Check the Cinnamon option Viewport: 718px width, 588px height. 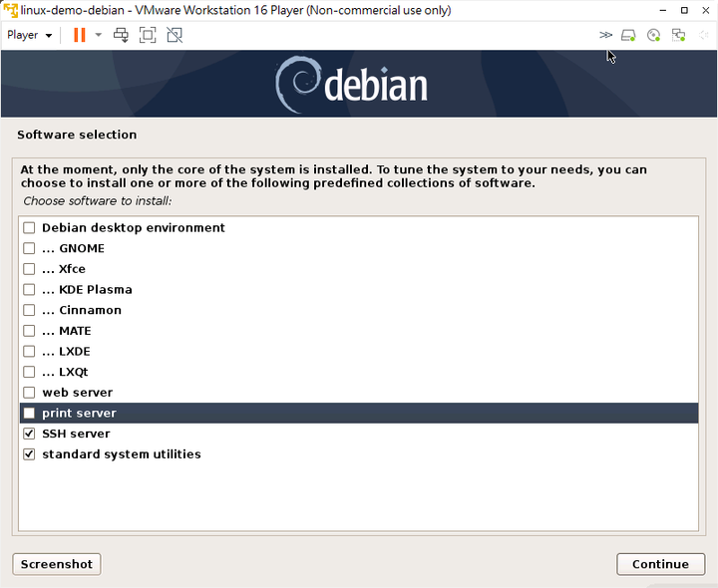pos(29,310)
